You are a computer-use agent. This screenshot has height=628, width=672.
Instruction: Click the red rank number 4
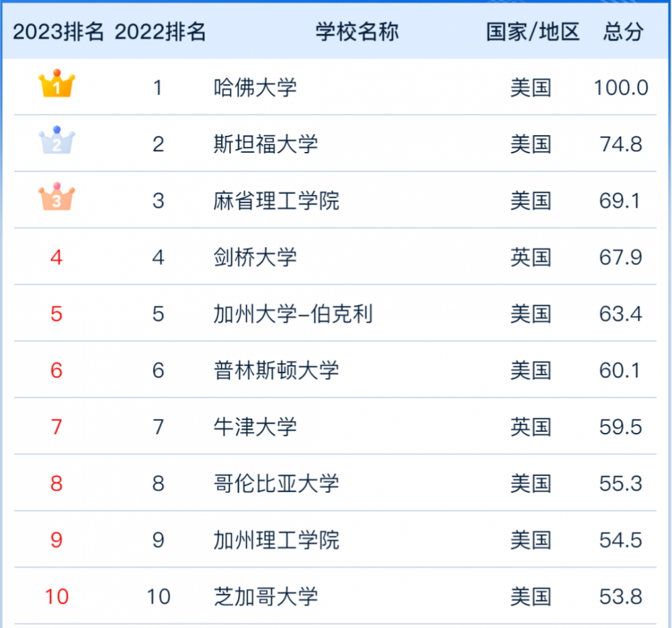(56, 257)
